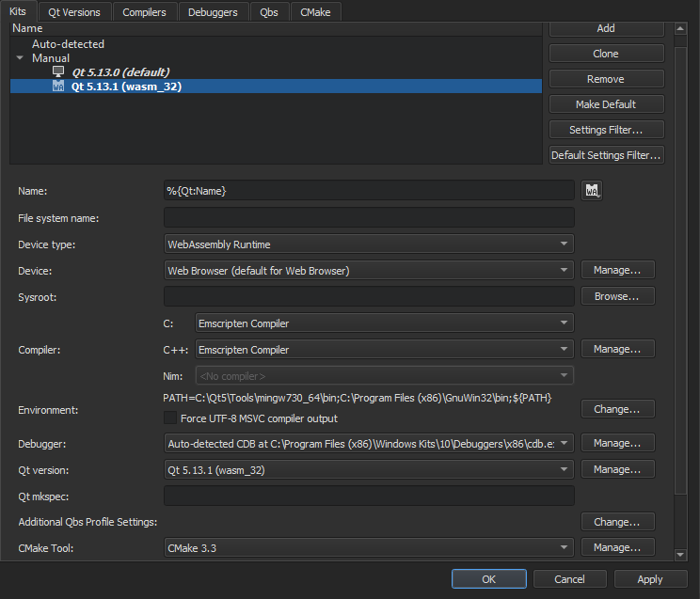The image size is (700, 599).
Task: Browse for the Sysroot path
Action: point(617,296)
